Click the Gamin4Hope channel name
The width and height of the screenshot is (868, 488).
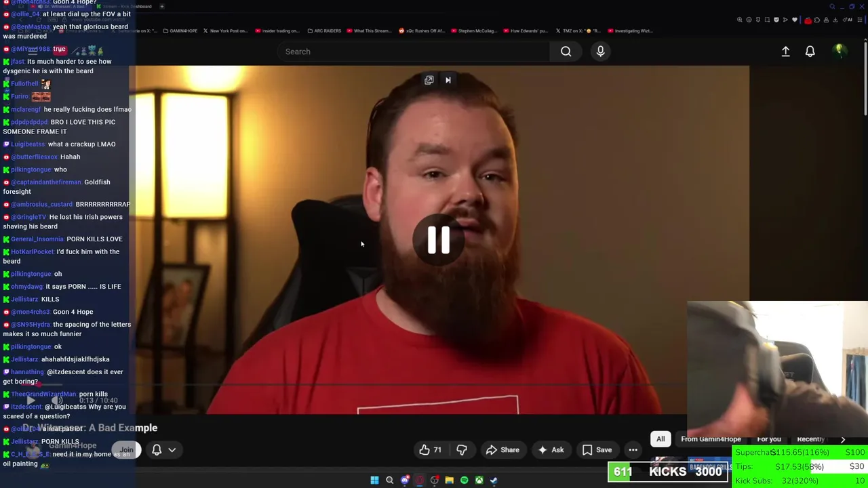(x=72, y=445)
